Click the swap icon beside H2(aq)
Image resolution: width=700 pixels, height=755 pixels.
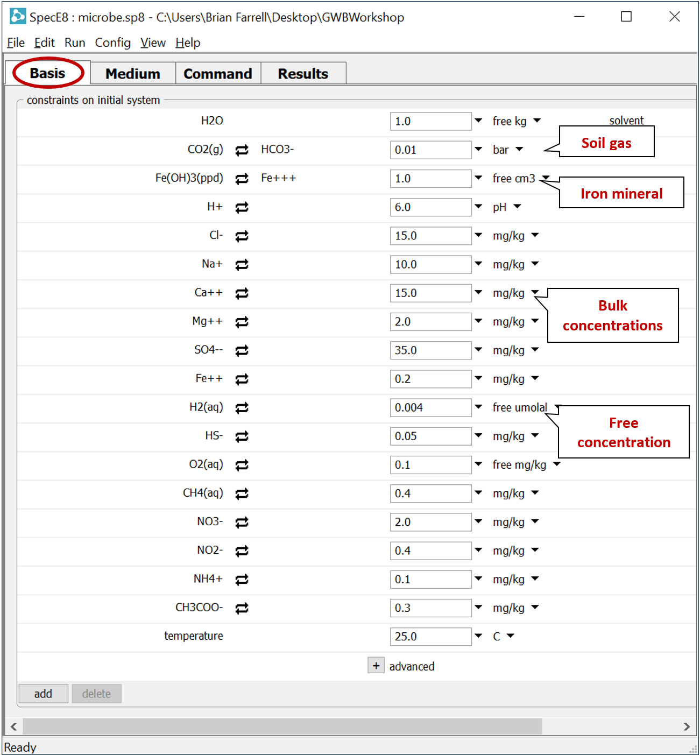tap(242, 407)
